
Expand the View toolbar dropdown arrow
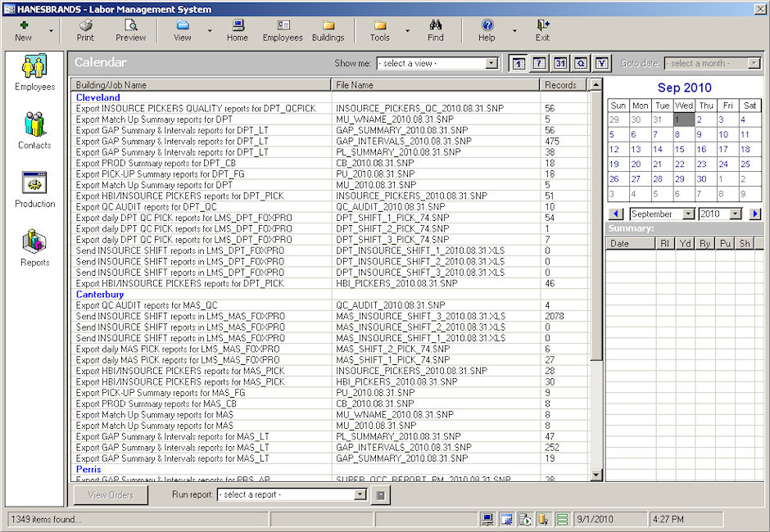(x=210, y=31)
